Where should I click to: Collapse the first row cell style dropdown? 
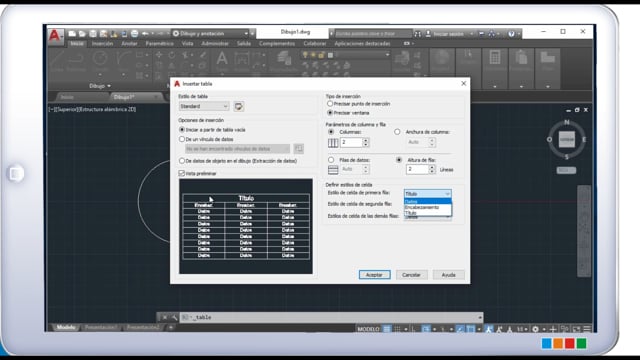click(447, 194)
